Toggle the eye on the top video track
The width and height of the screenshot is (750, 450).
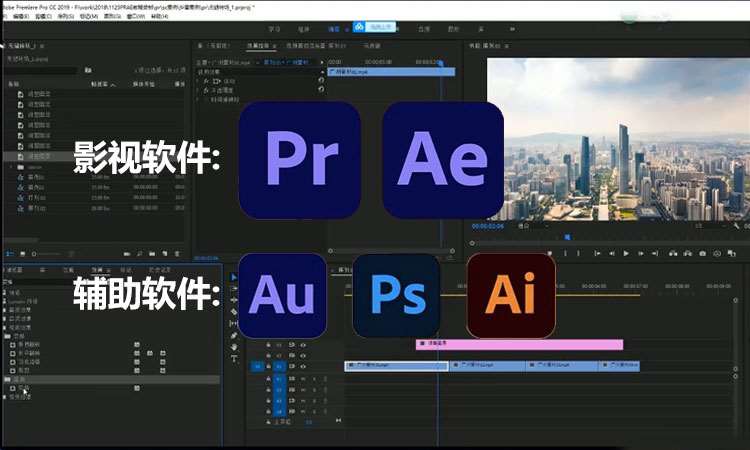click(303, 344)
